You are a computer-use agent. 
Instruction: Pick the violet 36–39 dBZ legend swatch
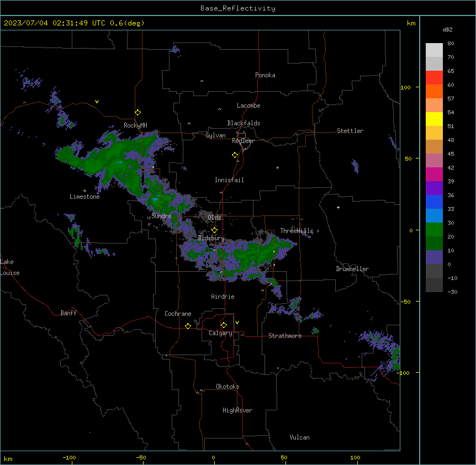pyautogui.click(x=434, y=188)
